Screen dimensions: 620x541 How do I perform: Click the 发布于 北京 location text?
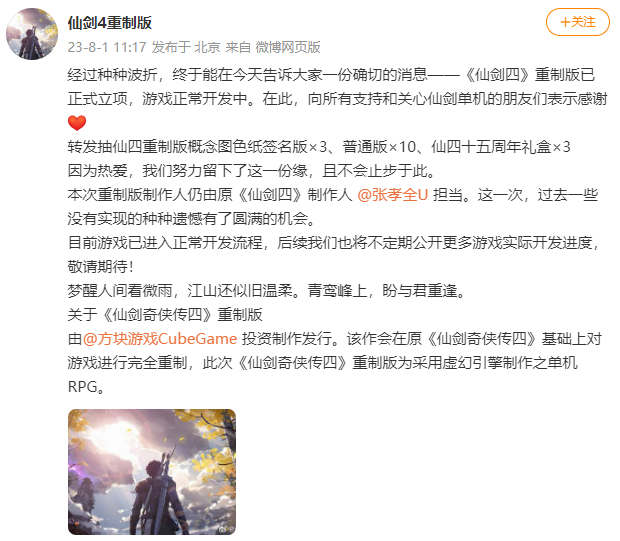click(x=186, y=47)
